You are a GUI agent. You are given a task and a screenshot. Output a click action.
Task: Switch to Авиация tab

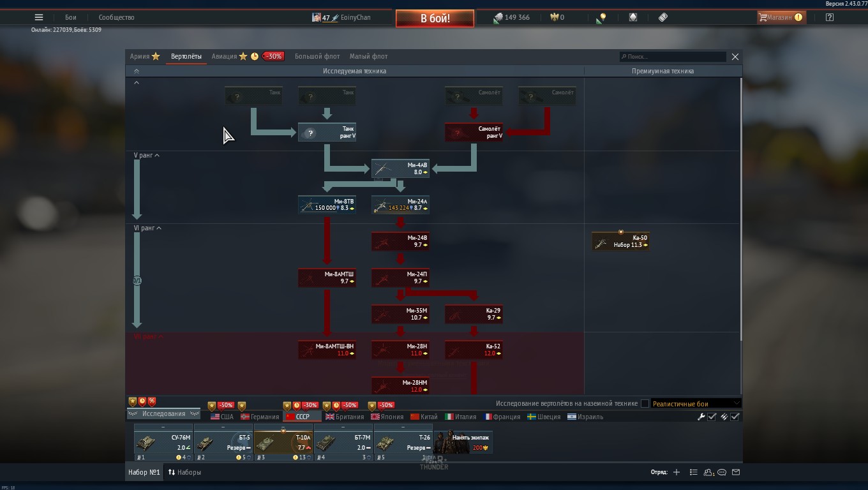[x=248, y=56]
